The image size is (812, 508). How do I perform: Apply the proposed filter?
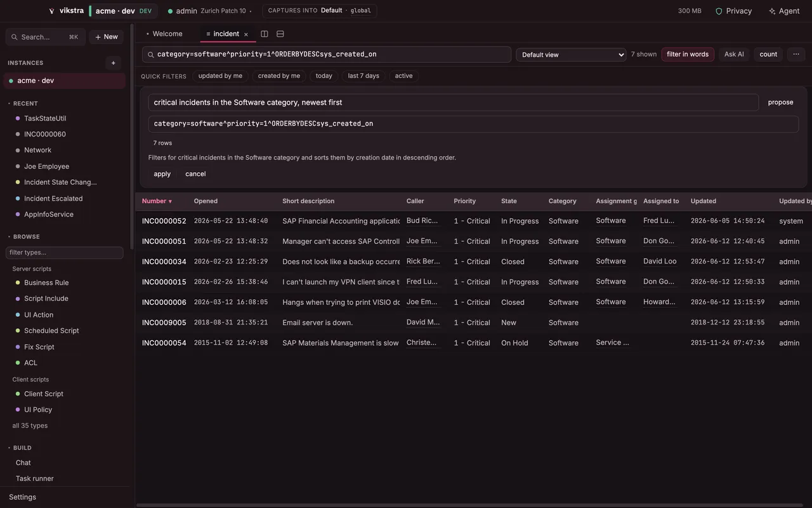pyautogui.click(x=162, y=174)
